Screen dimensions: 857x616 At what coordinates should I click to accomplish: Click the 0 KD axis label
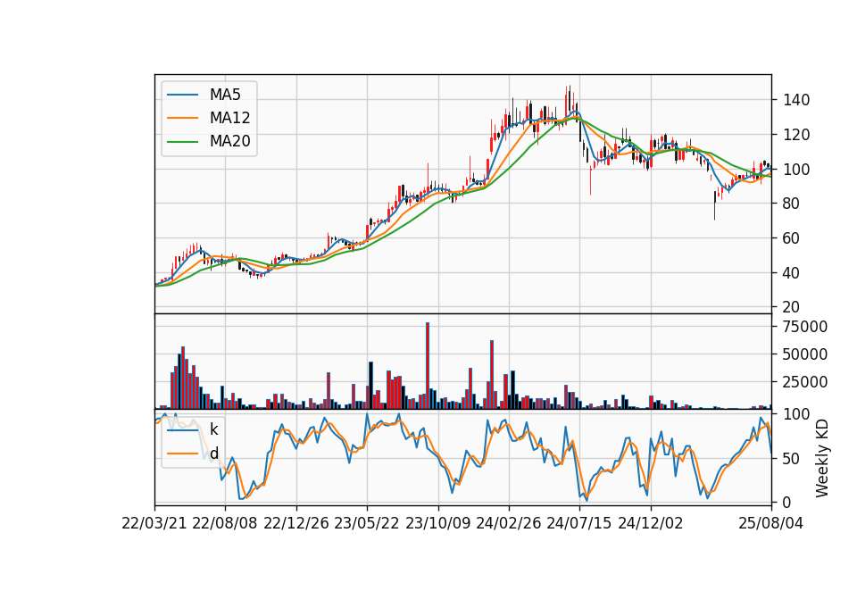787,503
